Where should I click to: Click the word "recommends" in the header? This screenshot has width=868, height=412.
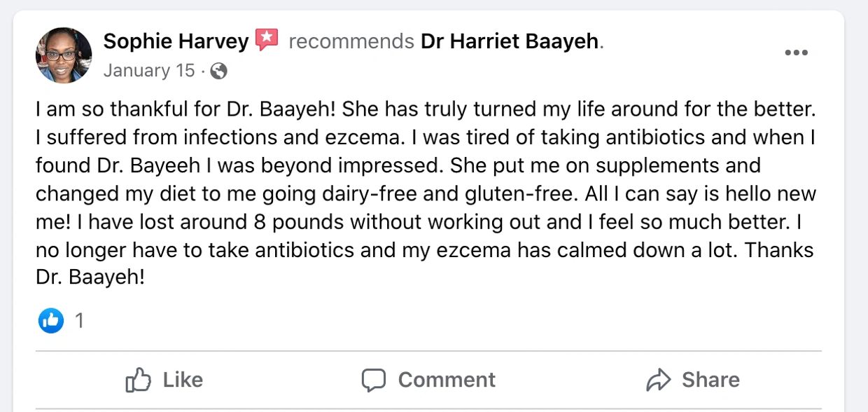coord(351,41)
